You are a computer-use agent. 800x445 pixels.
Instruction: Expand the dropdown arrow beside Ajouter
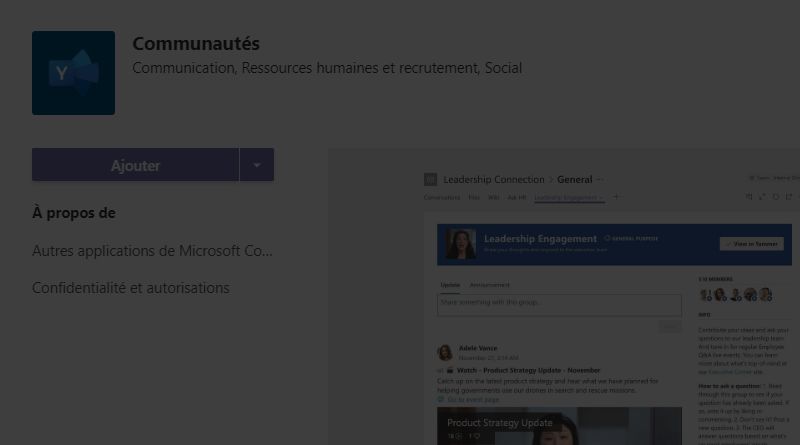(x=257, y=165)
